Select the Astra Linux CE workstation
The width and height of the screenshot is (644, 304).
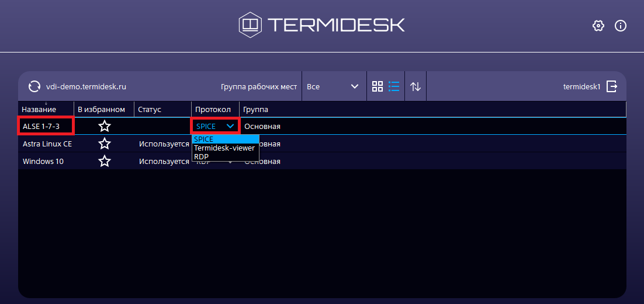click(x=47, y=144)
